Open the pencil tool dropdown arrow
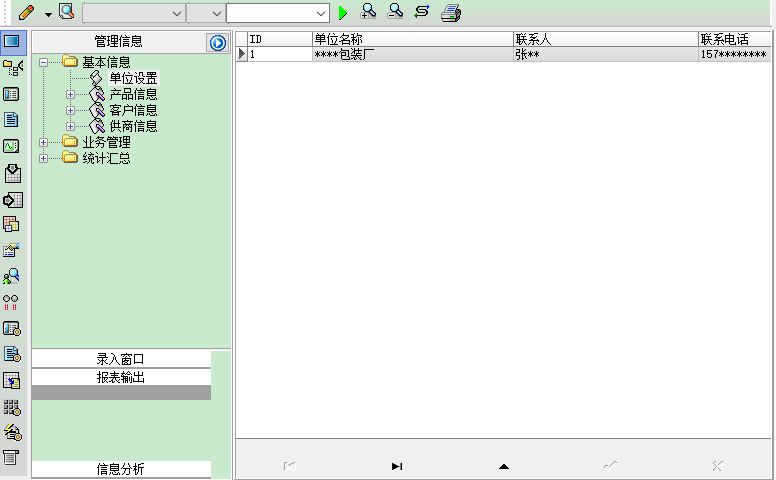Viewport: 776px width, 480px height. click(x=48, y=14)
